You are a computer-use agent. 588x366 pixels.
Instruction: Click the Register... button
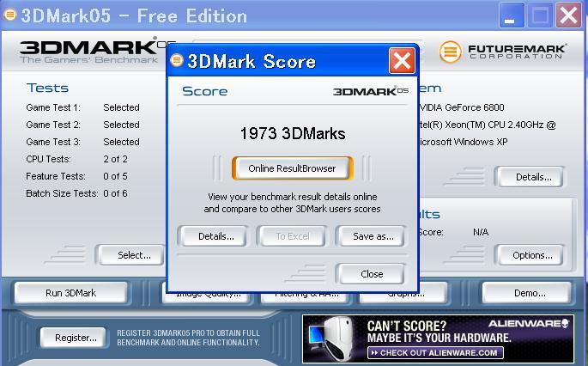(74, 338)
